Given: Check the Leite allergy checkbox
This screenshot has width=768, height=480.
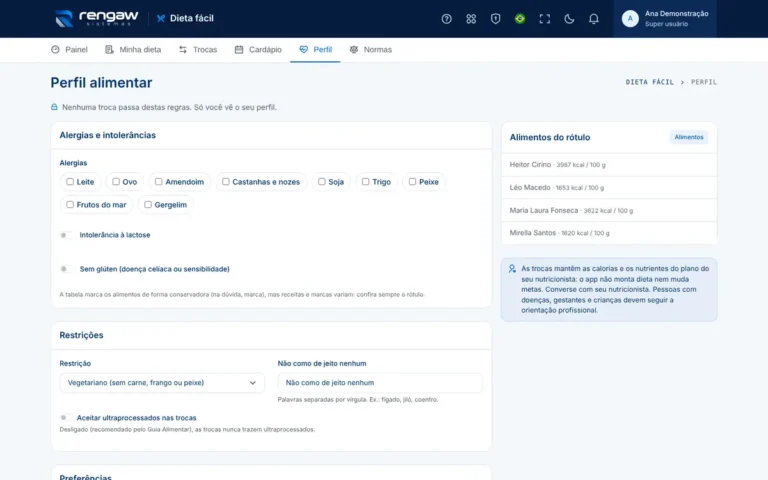Looking at the screenshot, I should point(70,182).
